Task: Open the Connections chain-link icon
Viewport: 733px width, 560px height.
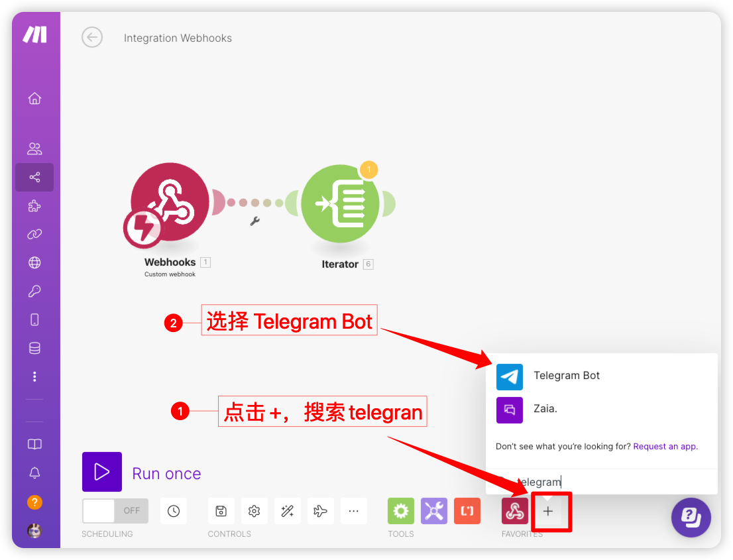Action: [34, 234]
